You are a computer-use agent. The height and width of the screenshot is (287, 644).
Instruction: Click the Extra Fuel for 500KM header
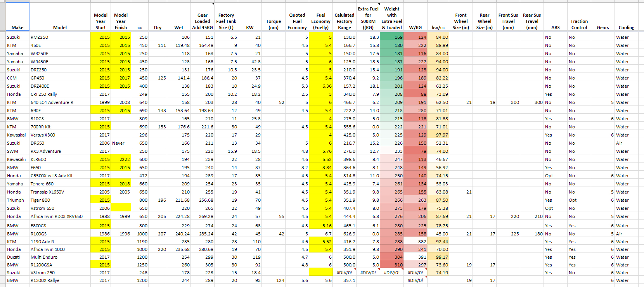coord(368,17)
